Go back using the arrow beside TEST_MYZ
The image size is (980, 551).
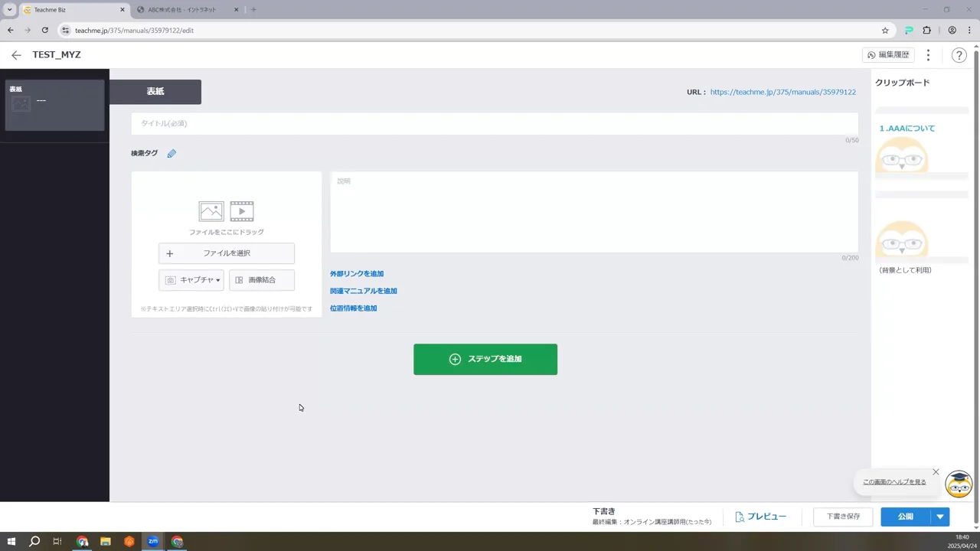[16, 55]
